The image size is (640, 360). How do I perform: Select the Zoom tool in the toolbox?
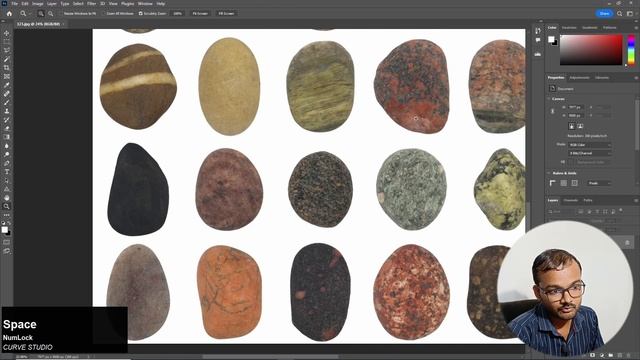(7, 207)
